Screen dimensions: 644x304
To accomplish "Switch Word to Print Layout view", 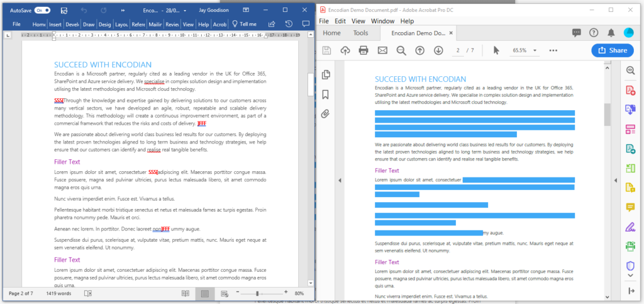I will (x=205, y=293).
